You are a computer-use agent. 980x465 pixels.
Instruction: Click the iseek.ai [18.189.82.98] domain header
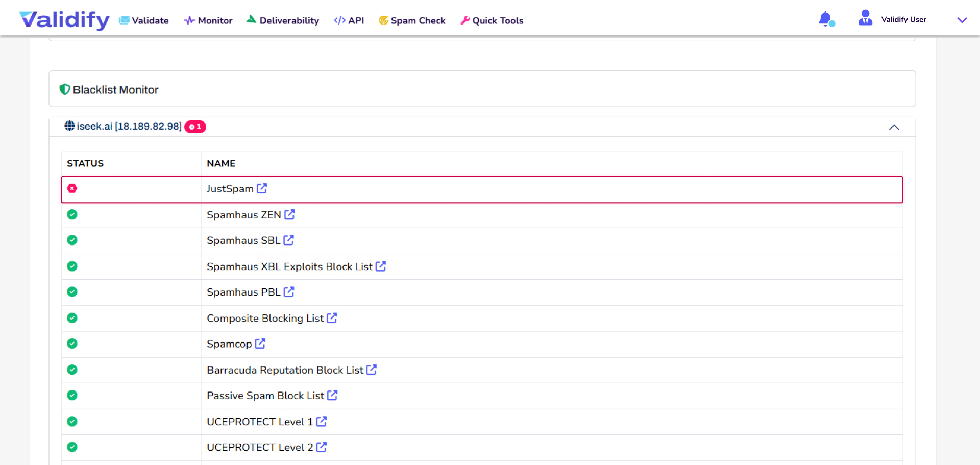[x=129, y=126]
